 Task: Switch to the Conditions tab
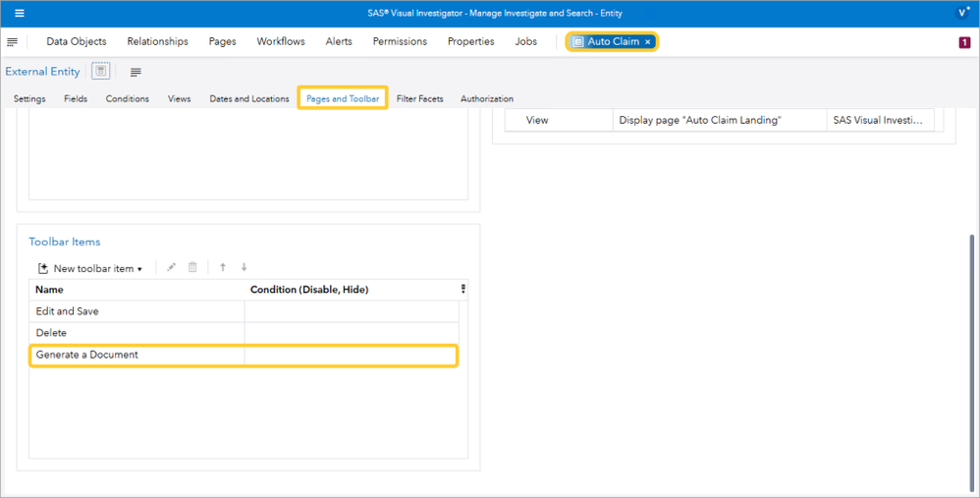[x=128, y=99]
